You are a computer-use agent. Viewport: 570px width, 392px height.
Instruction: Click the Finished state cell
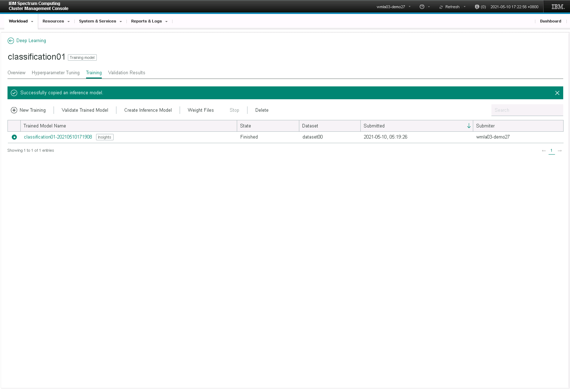point(249,137)
